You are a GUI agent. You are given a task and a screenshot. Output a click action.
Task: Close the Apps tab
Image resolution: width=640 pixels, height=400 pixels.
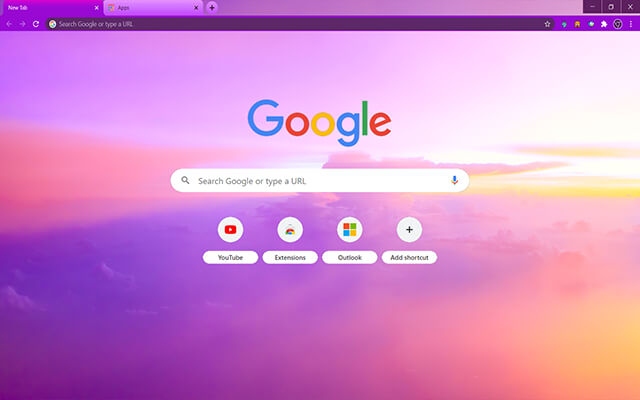(196, 7)
